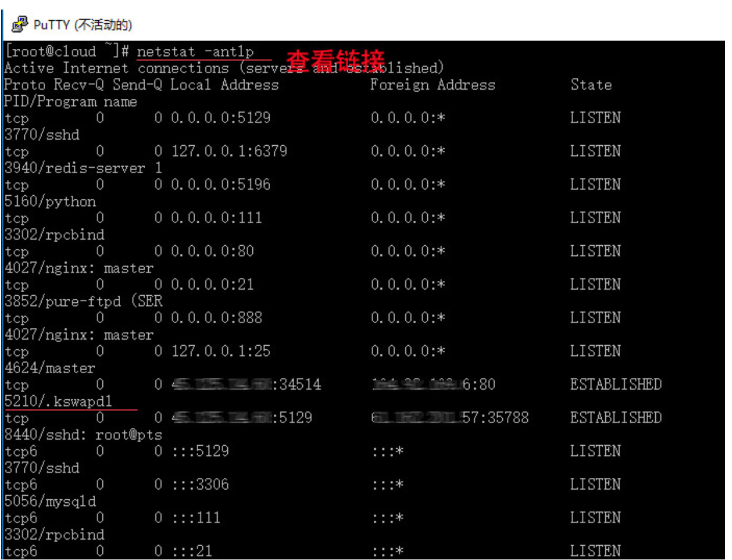Click the 127.0.0.1:6379 local address
732x560 pixels.
229,152
